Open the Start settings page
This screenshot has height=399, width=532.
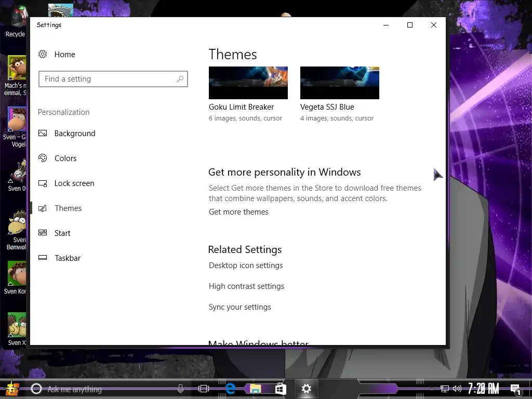62,233
